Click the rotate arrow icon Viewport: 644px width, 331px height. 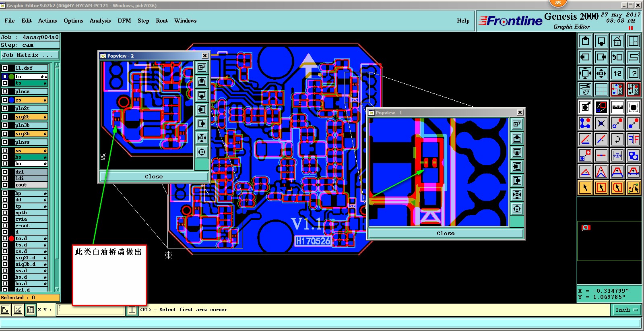click(617, 139)
